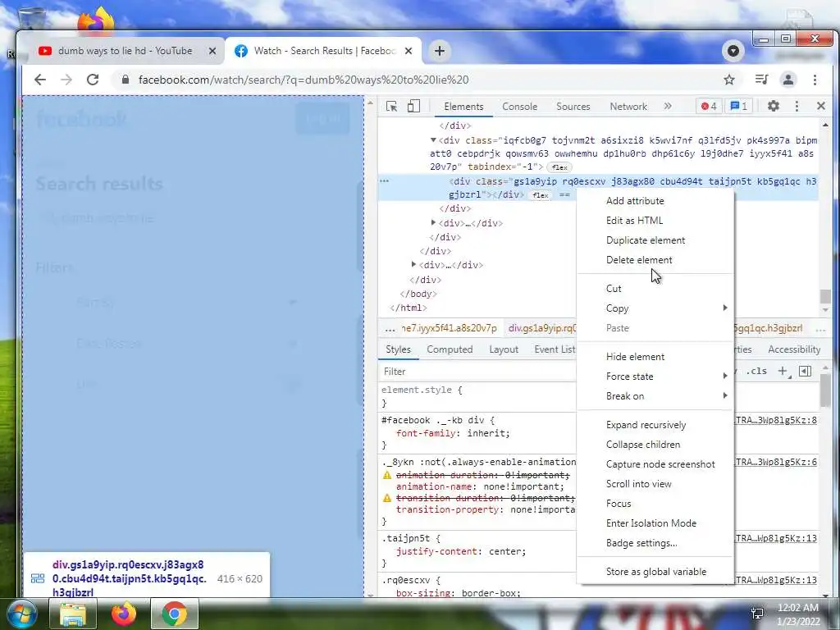Viewport: 840px width, 630px height.
Task: Choose Badge settings...
Action: tap(655, 543)
